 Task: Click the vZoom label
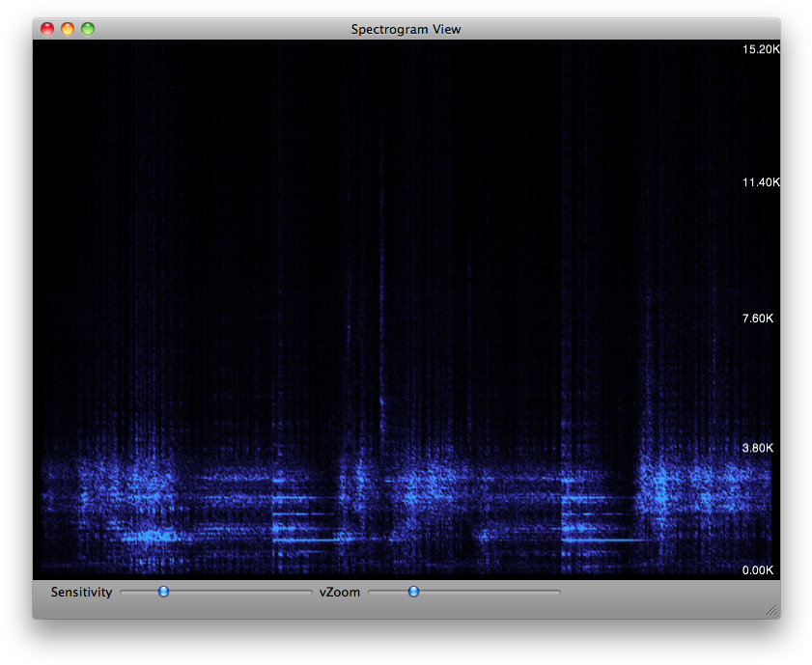point(340,592)
